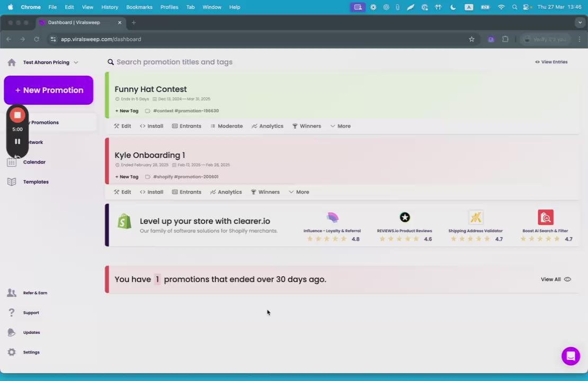588x381 pixels.
Task: Open Winners for Kyle Onboarding 1
Action: 265,192
